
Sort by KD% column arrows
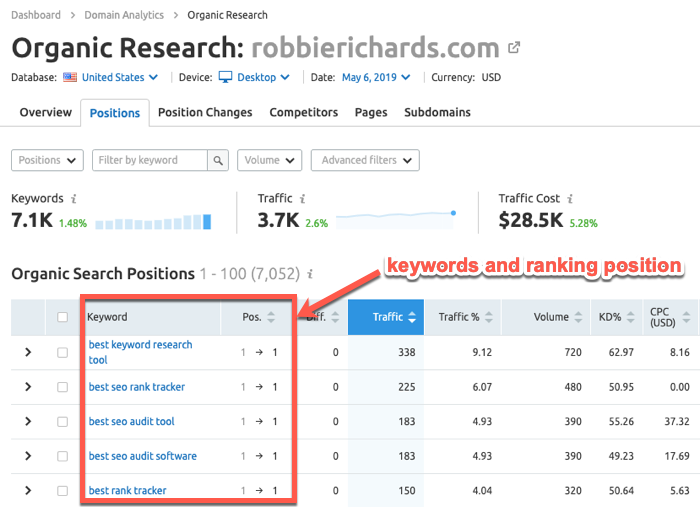(x=630, y=317)
